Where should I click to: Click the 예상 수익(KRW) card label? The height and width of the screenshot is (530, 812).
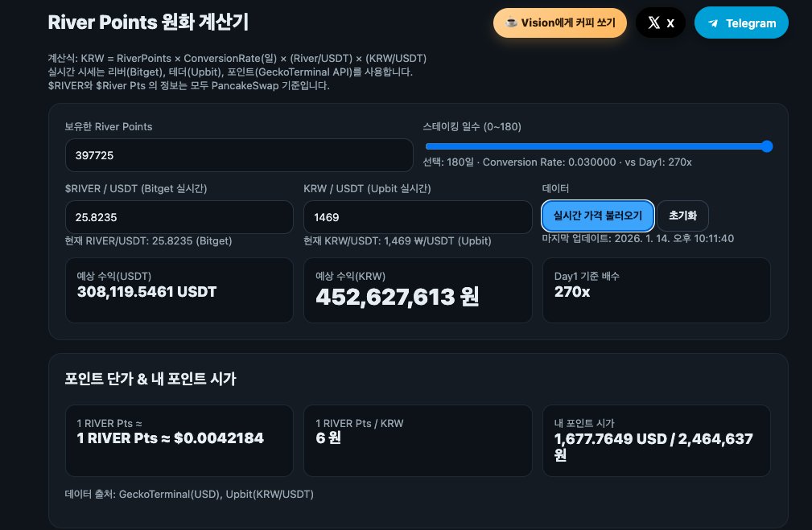click(351, 277)
